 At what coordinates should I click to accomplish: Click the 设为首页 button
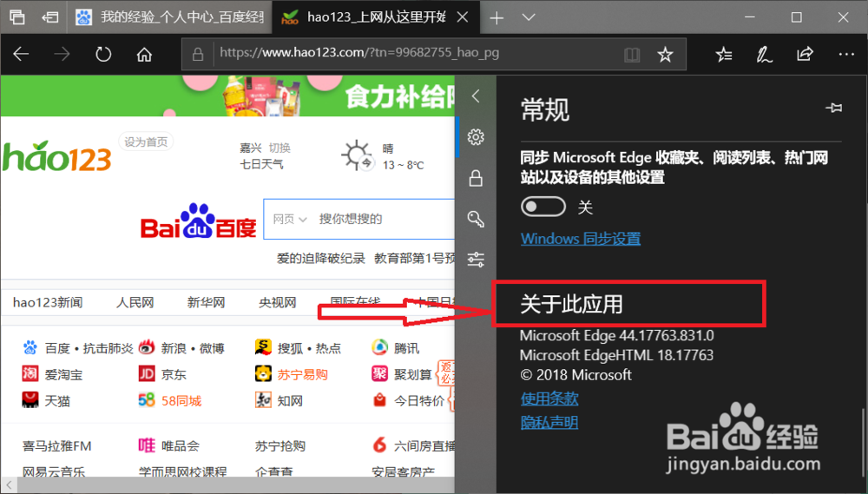(146, 142)
